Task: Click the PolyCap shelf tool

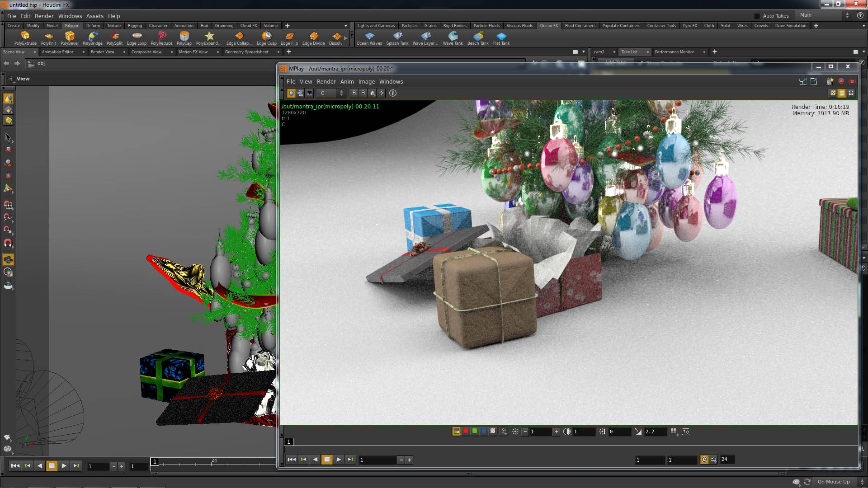Action: 184,38
